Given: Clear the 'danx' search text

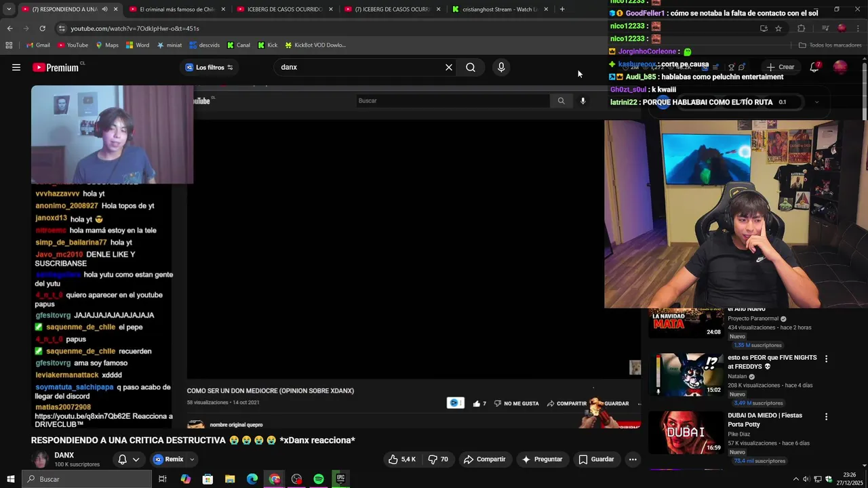Looking at the screenshot, I should (448, 67).
